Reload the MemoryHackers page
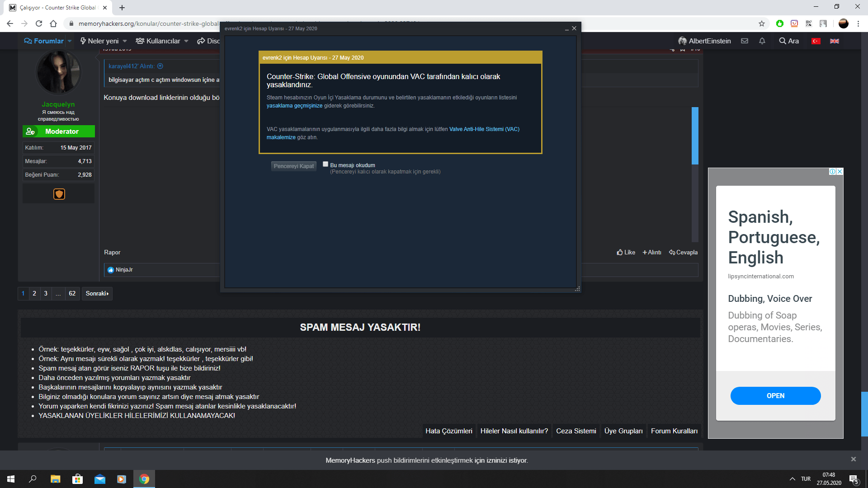 (39, 23)
